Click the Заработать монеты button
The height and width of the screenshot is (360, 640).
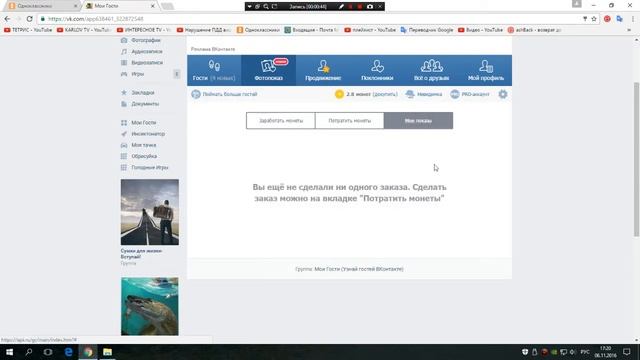(281, 121)
